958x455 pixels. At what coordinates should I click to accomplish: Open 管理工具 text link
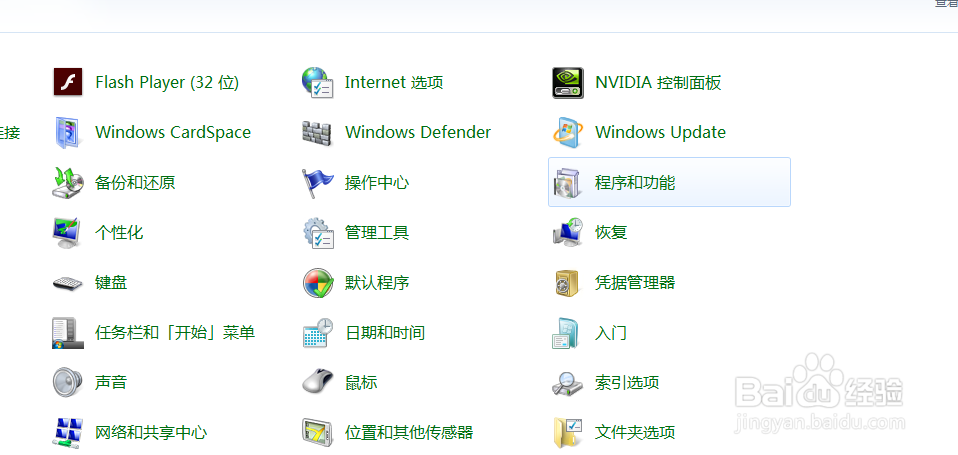[x=377, y=233]
